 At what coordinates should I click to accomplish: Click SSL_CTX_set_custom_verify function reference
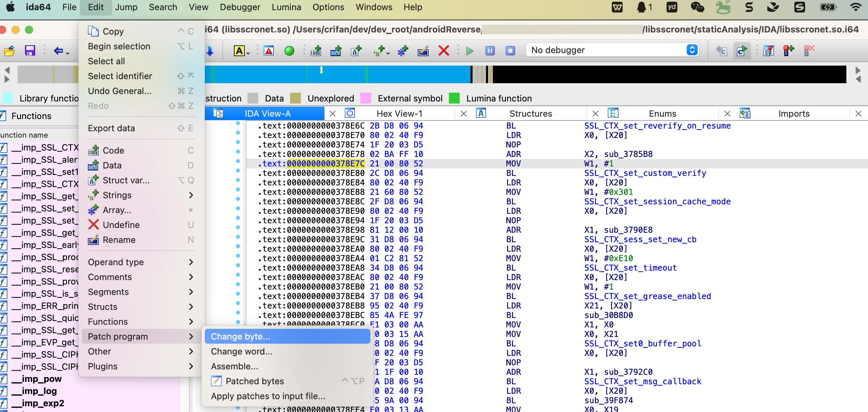pyautogui.click(x=645, y=173)
